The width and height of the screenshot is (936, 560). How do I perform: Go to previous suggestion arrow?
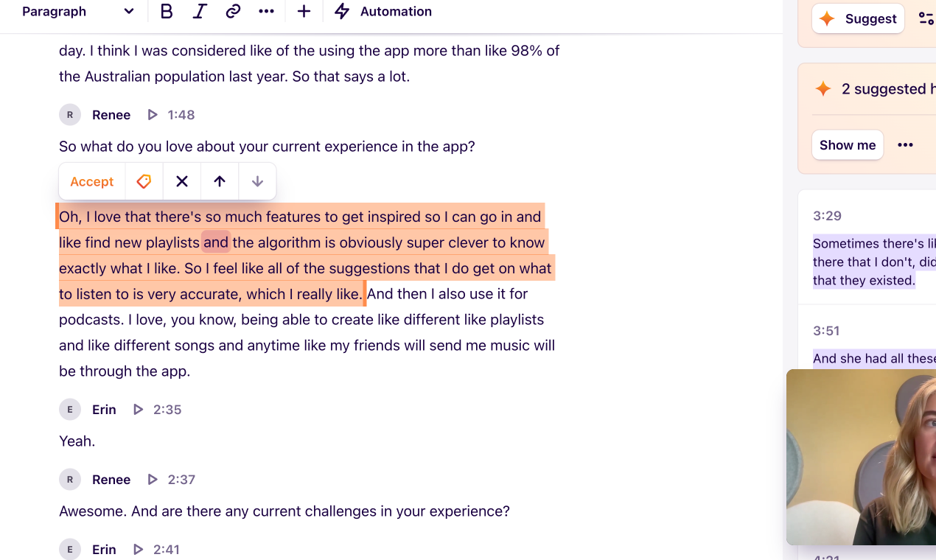click(x=220, y=181)
